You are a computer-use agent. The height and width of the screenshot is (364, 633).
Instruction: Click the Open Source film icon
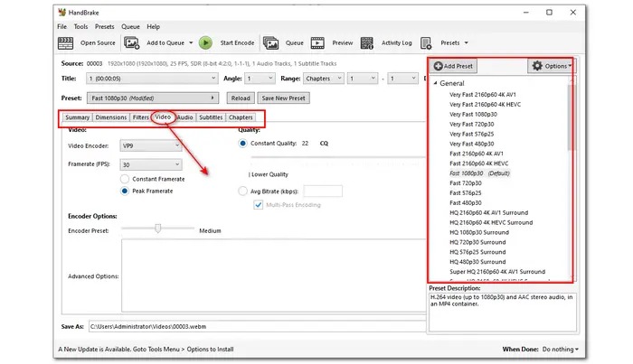click(65, 42)
